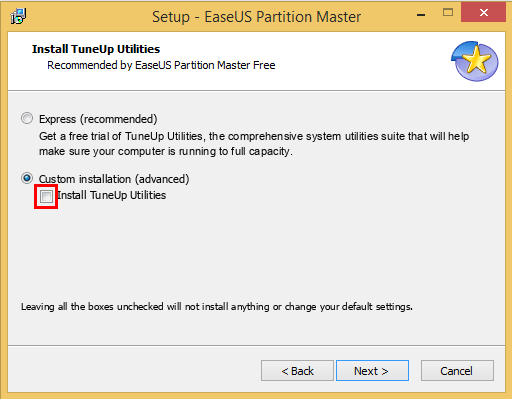Maximize the Setup window
The height and width of the screenshot is (399, 512).
click(448, 13)
